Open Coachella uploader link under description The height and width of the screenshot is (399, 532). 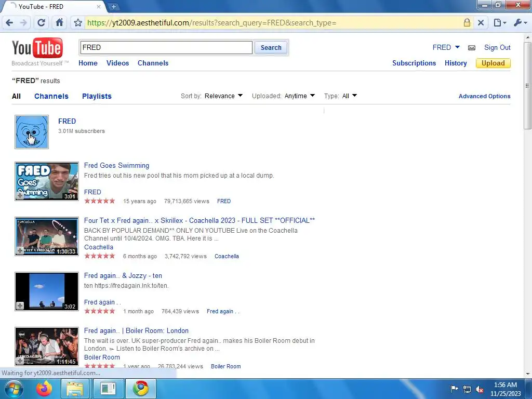tap(98, 247)
